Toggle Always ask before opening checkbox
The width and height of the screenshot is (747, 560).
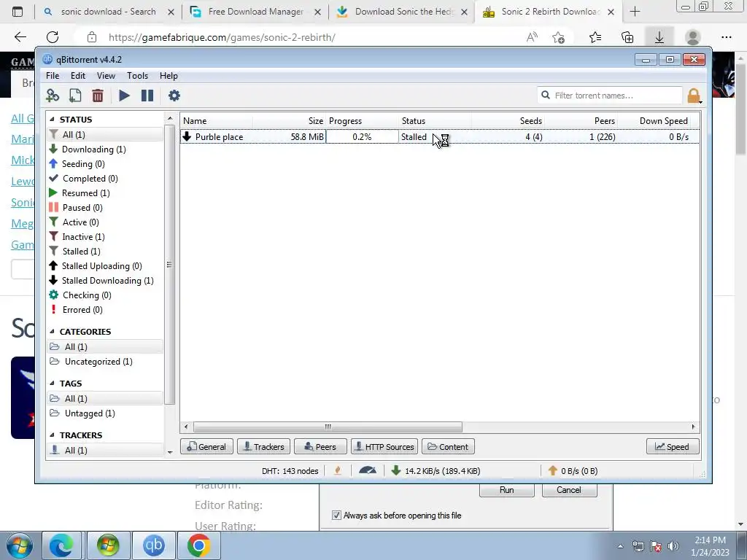(336, 516)
